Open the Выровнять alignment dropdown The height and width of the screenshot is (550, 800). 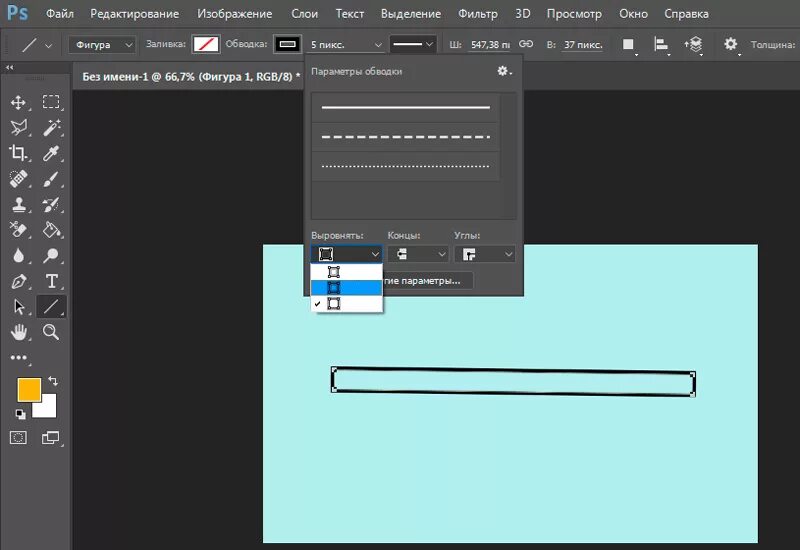pos(346,254)
